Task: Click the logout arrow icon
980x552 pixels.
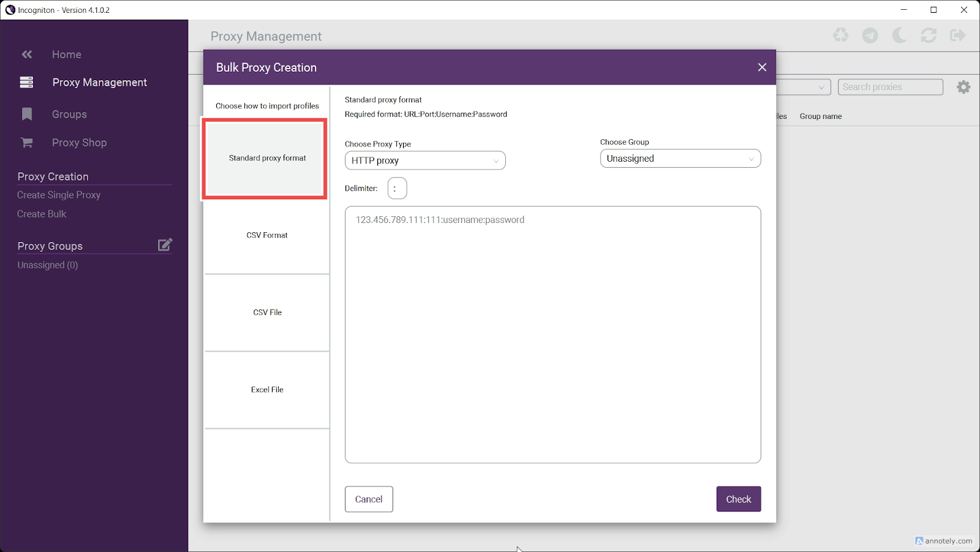Action: coord(958,36)
